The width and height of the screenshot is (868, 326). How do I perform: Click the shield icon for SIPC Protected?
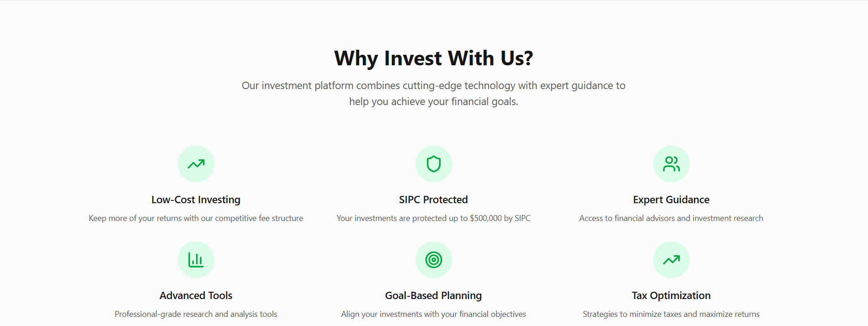click(433, 164)
